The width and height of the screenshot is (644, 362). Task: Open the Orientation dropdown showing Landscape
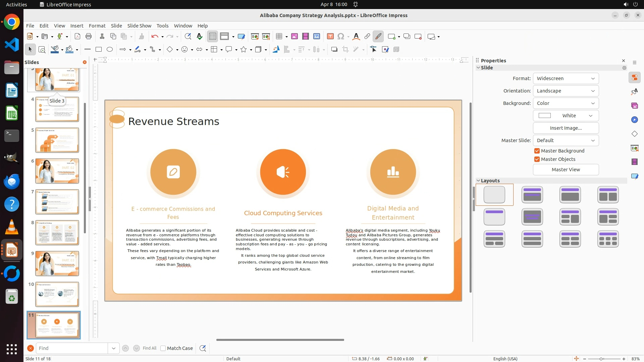tap(566, 91)
